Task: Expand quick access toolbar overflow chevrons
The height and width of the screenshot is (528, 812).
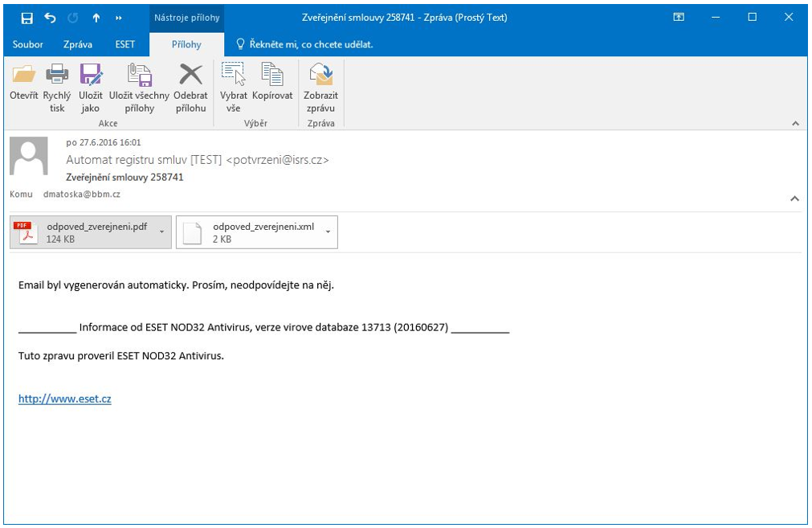Action: click(x=119, y=18)
